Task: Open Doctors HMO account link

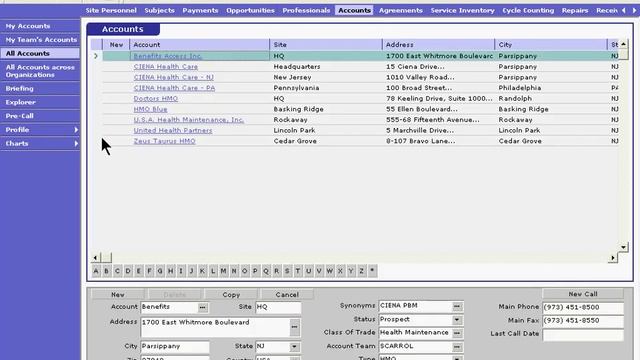Action: pyautogui.click(x=156, y=98)
